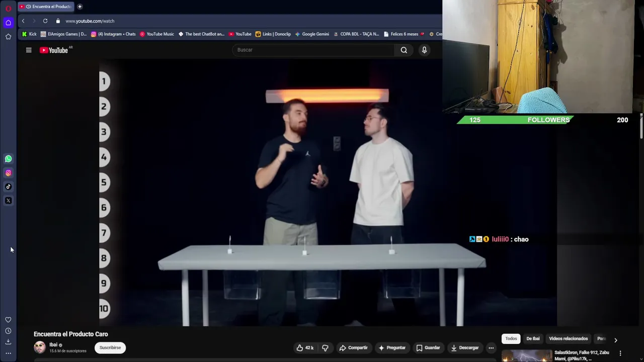Click the video player area
644x362 pixels.
[328, 193]
